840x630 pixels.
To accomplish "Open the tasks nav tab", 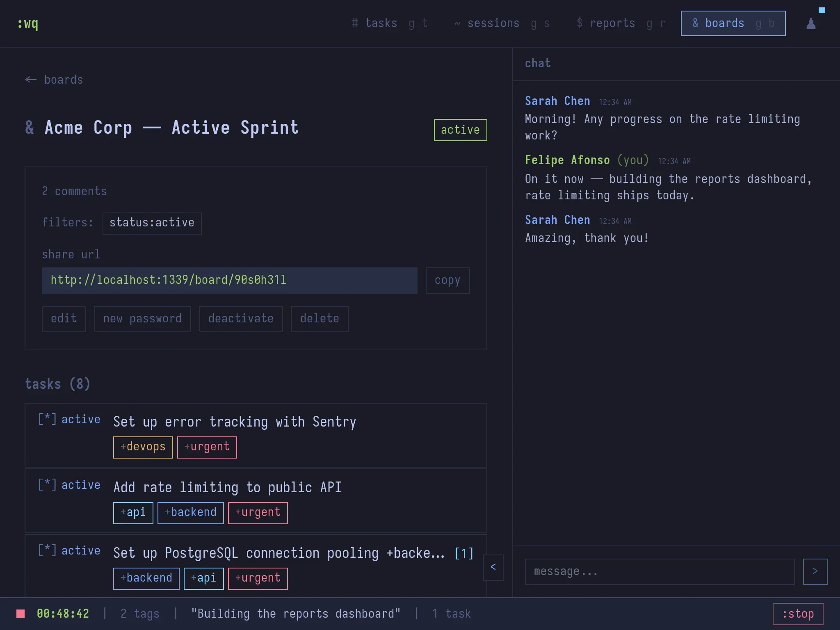I will point(390,23).
